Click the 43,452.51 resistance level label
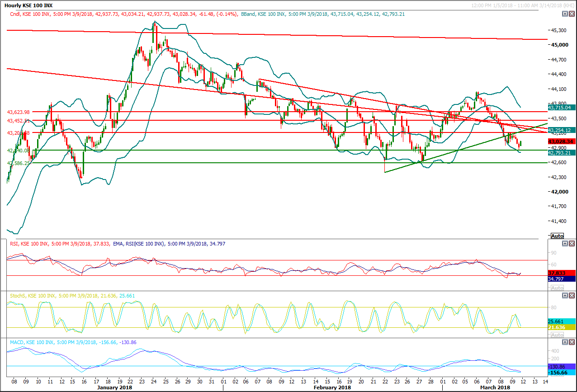 coord(19,121)
